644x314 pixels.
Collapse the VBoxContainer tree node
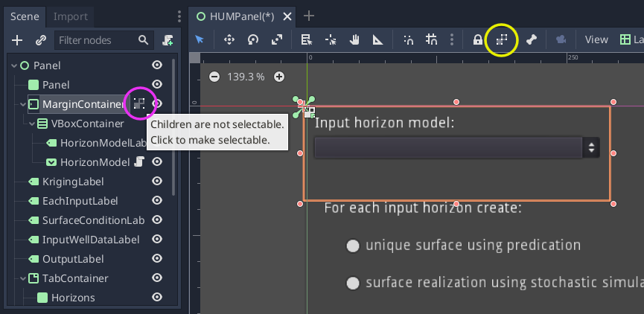pyautogui.click(x=32, y=124)
